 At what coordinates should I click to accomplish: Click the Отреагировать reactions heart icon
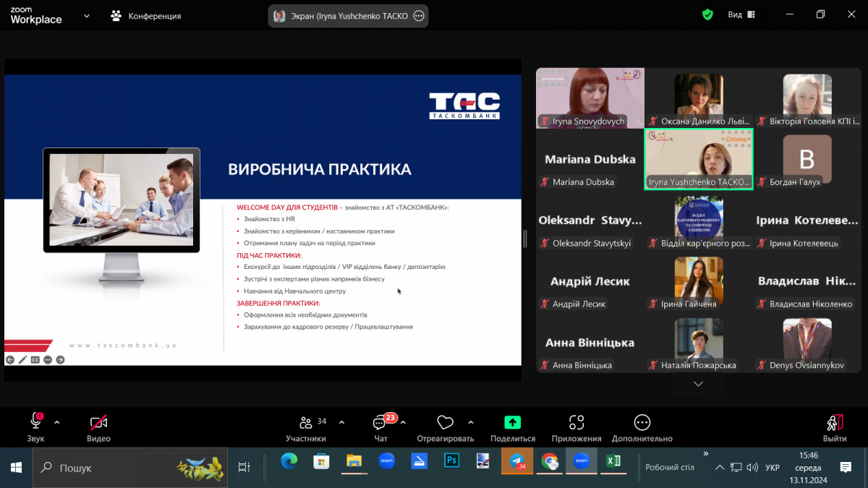tap(445, 424)
